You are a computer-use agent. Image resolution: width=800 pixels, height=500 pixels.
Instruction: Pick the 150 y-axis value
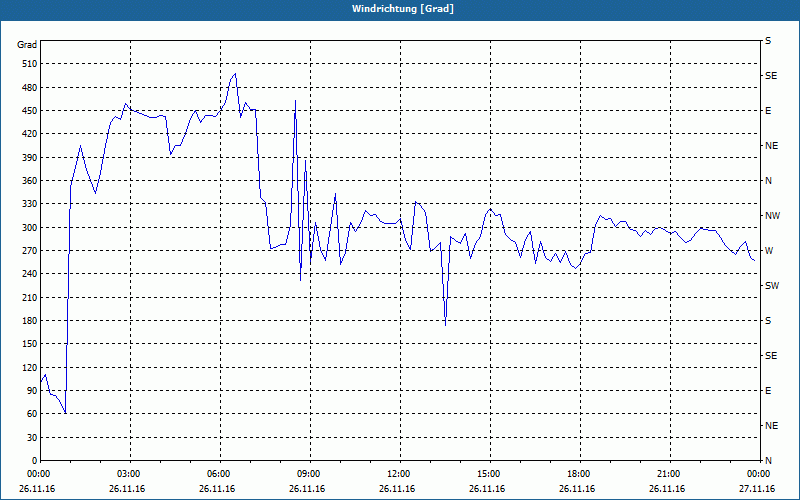coord(30,344)
